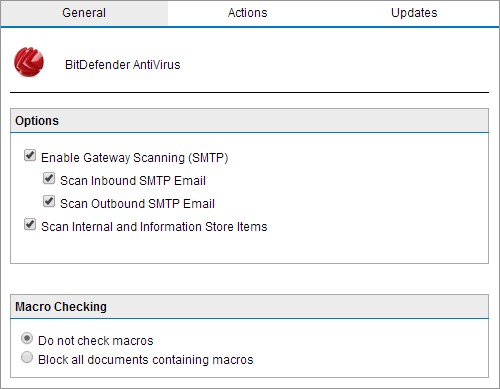Click the Block all documents containing macros label text

click(x=146, y=360)
